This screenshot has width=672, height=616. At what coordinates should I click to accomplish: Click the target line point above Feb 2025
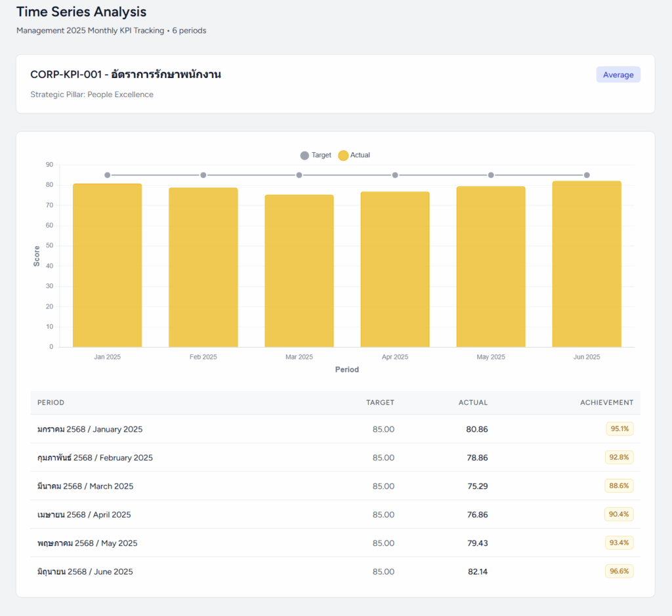tap(203, 175)
